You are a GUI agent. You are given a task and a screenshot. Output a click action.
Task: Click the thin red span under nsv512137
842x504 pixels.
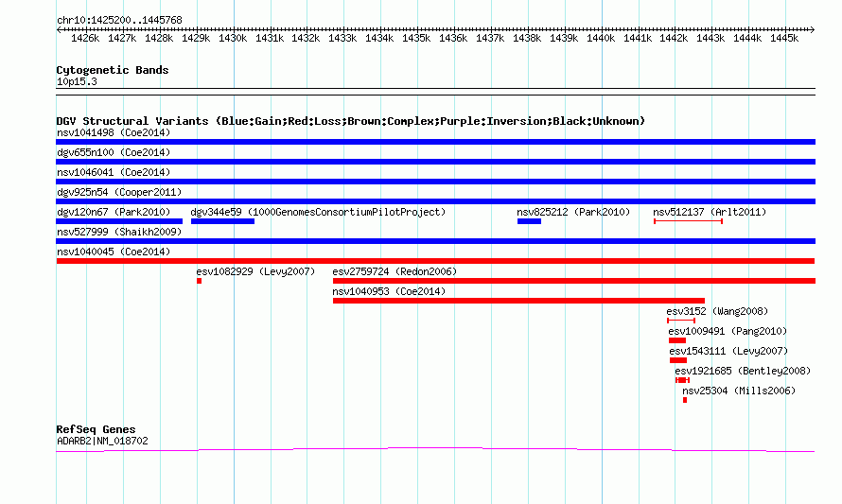[x=689, y=221]
